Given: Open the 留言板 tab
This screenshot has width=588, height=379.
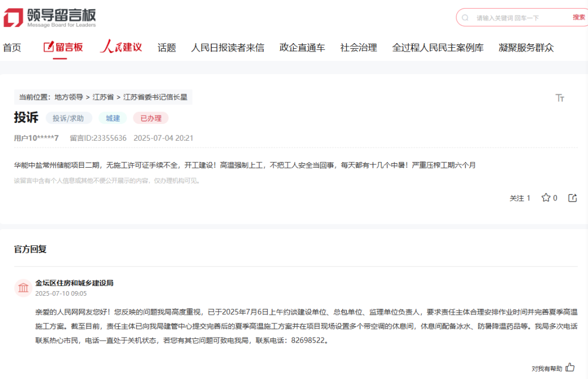Looking at the screenshot, I should (x=63, y=47).
